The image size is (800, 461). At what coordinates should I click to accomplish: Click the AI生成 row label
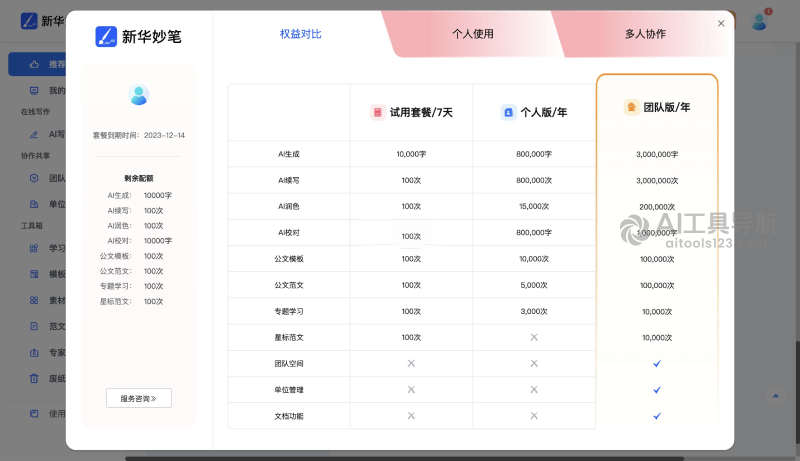[289, 154]
